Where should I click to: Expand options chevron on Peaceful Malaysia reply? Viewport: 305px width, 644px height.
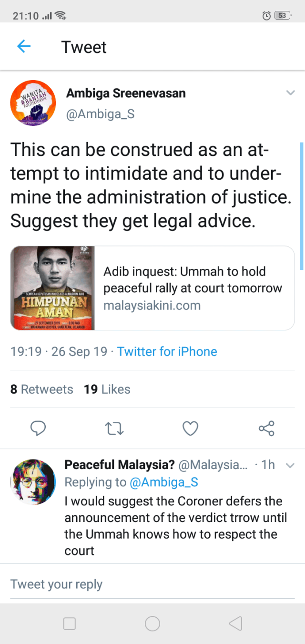click(x=289, y=466)
